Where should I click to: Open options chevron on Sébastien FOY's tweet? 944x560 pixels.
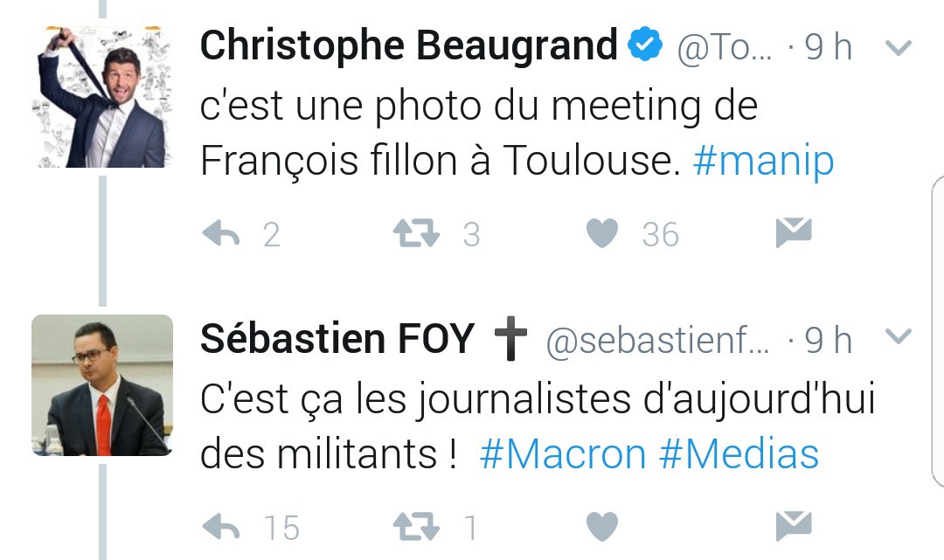coord(899,336)
